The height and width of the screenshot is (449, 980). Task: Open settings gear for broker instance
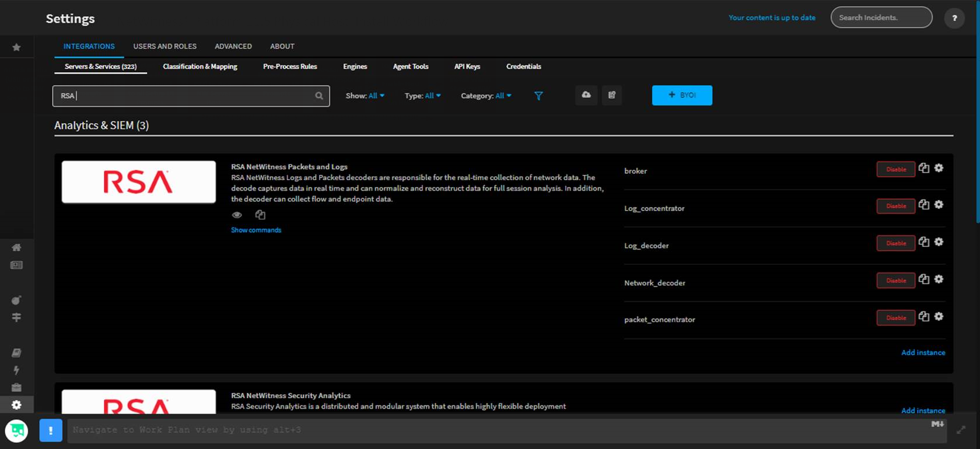tap(939, 168)
